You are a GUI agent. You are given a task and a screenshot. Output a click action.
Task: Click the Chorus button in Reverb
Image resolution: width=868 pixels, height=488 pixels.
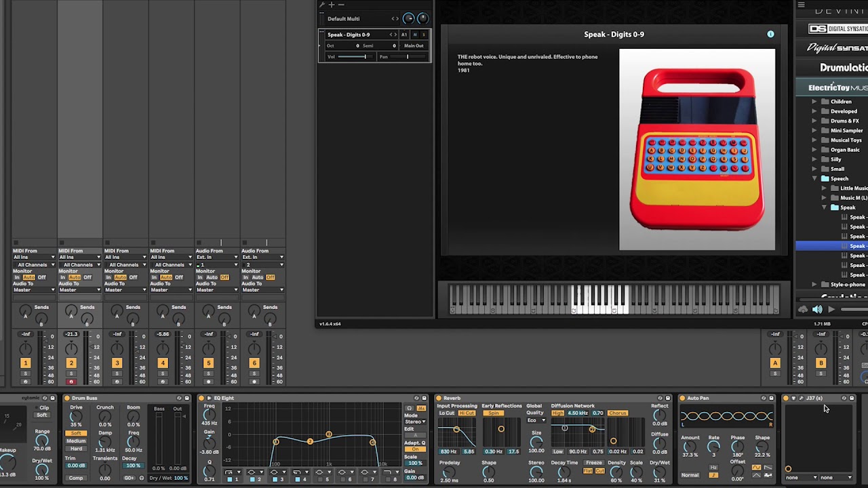[618, 413]
